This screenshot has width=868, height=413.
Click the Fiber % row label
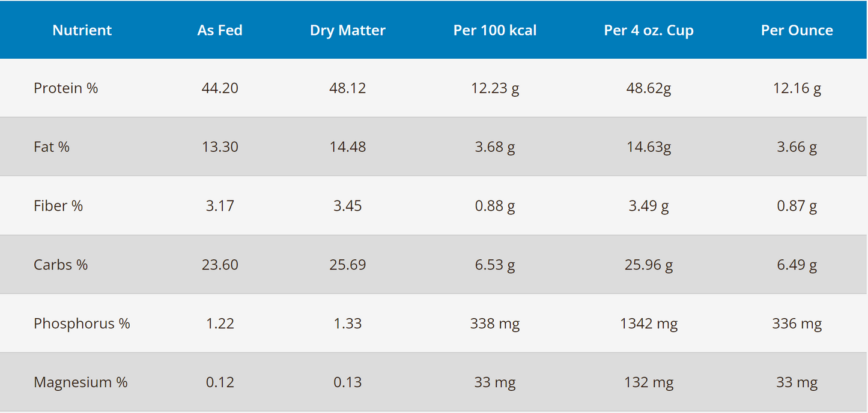58,206
